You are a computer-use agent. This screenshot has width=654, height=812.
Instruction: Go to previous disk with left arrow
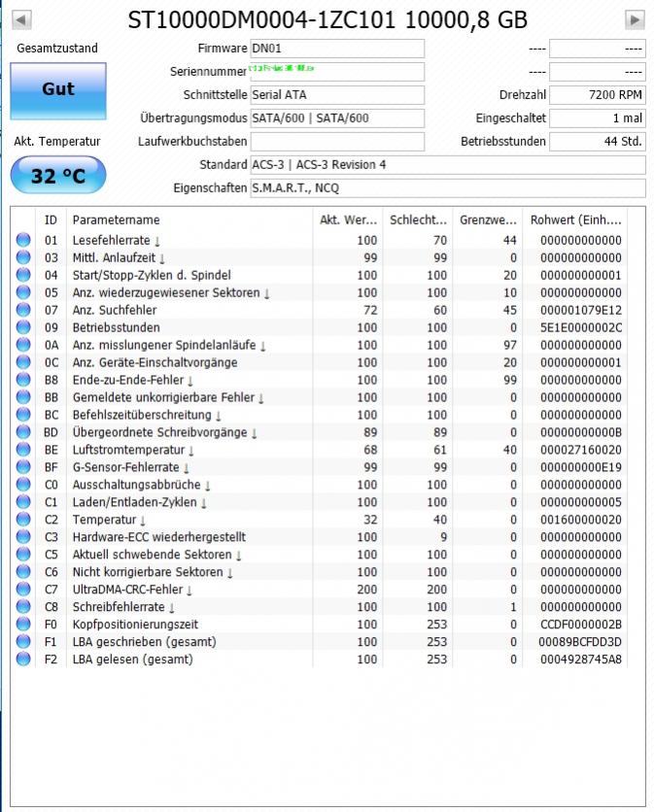tap(21, 20)
